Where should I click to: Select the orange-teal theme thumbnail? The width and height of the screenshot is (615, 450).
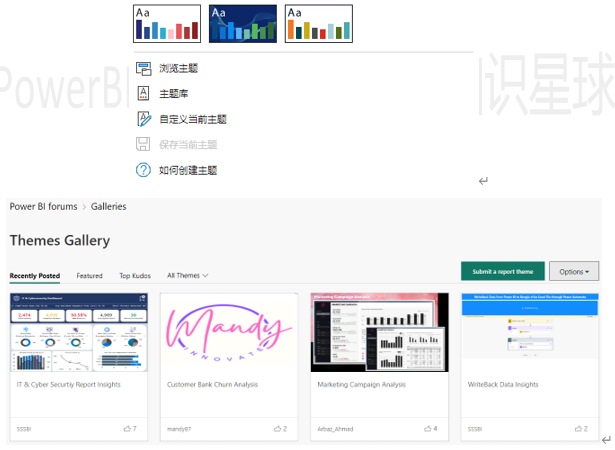[x=318, y=24]
